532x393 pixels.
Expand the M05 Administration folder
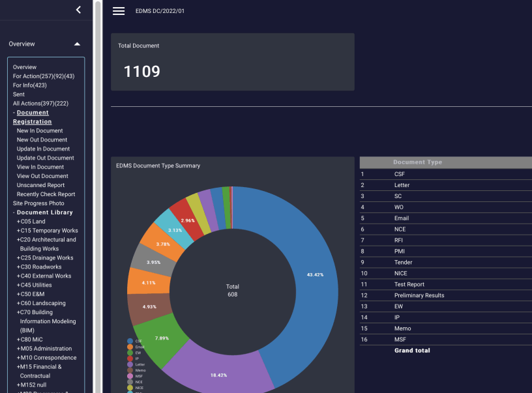click(44, 349)
